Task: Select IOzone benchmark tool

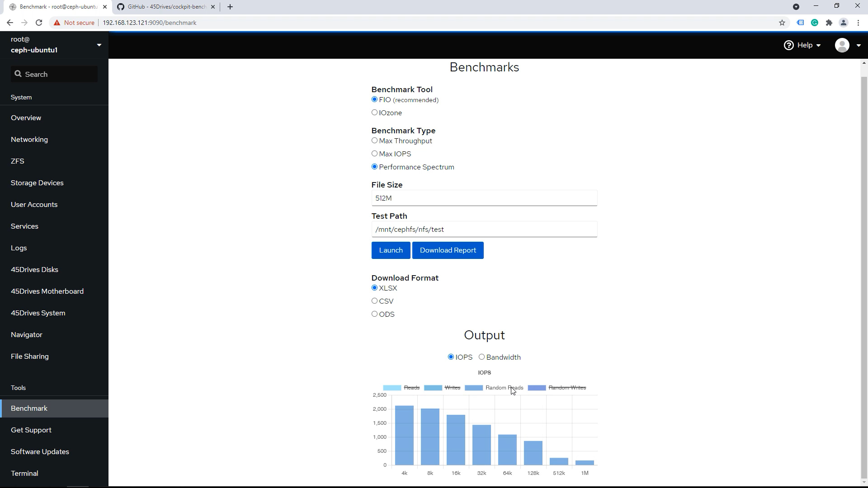Action: [374, 113]
